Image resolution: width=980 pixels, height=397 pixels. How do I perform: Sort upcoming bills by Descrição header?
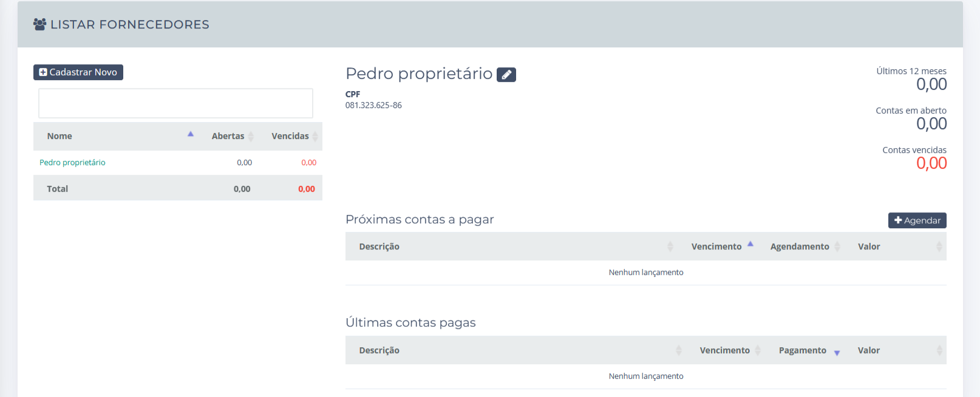tap(379, 246)
